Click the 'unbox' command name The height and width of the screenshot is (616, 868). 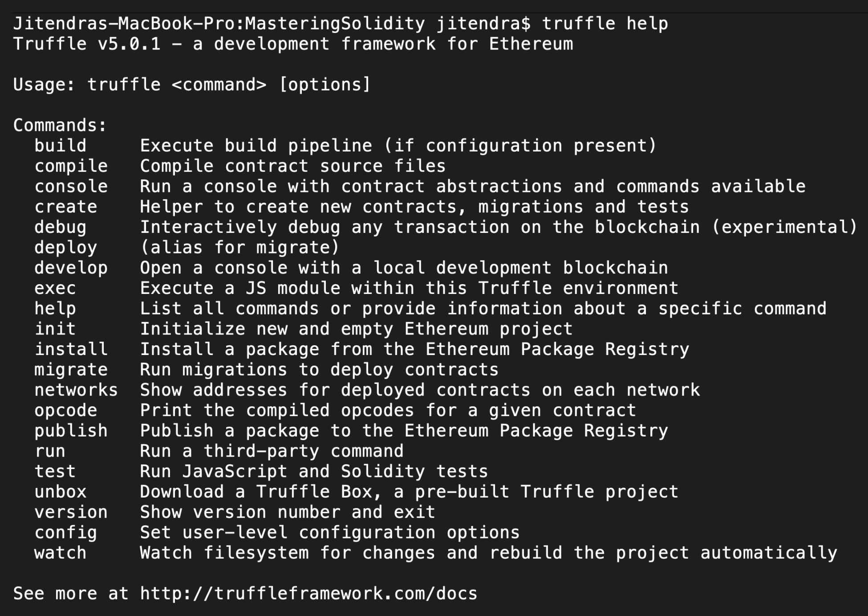coord(61,492)
